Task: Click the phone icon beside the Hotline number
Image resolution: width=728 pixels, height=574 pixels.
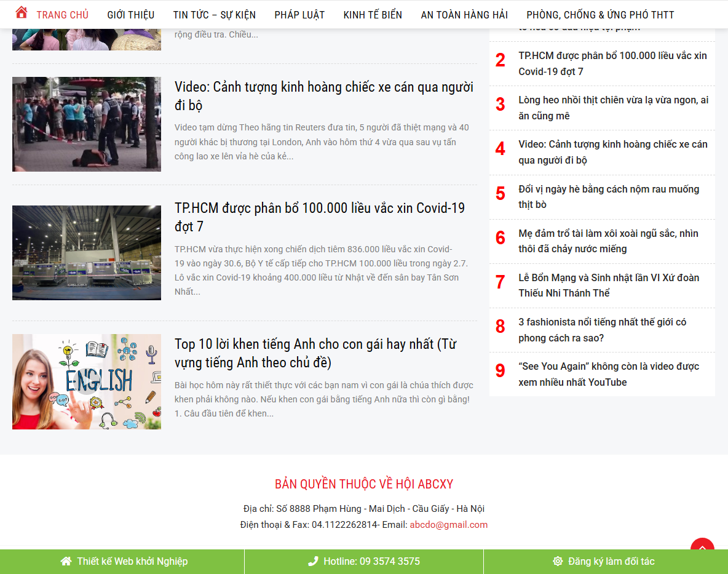Action: coord(312,561)
